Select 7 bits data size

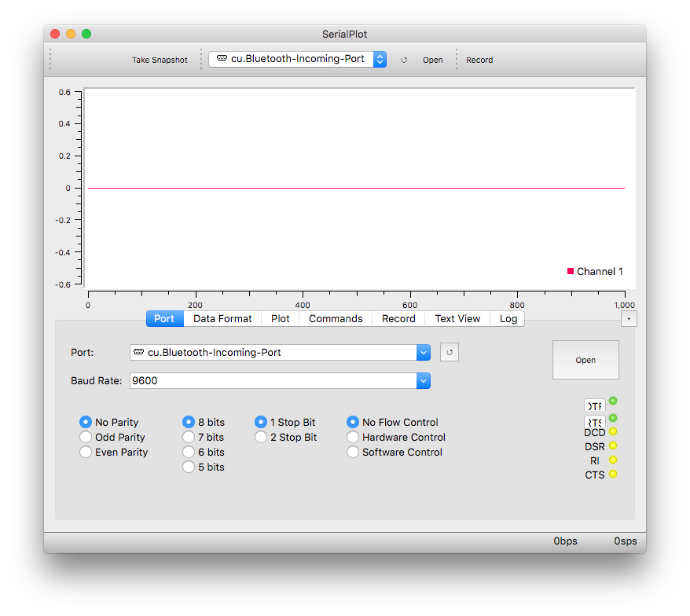point(189,437)
